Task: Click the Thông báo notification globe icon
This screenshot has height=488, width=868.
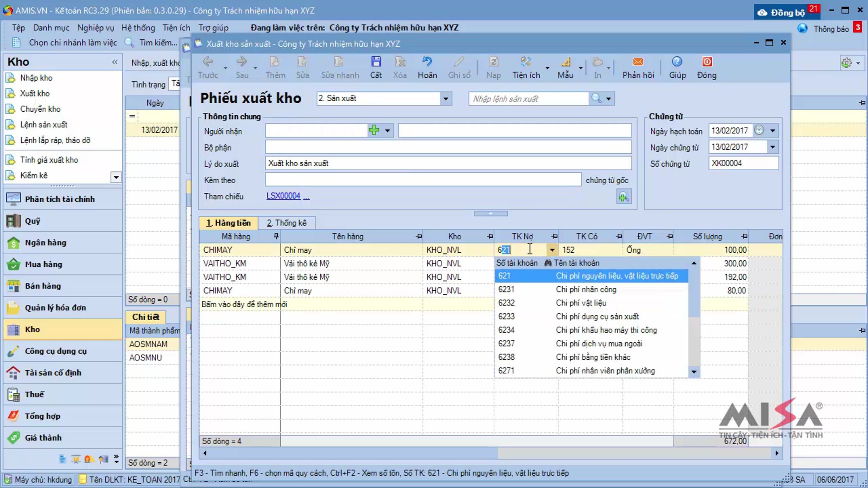Action: tap(803, 29)
